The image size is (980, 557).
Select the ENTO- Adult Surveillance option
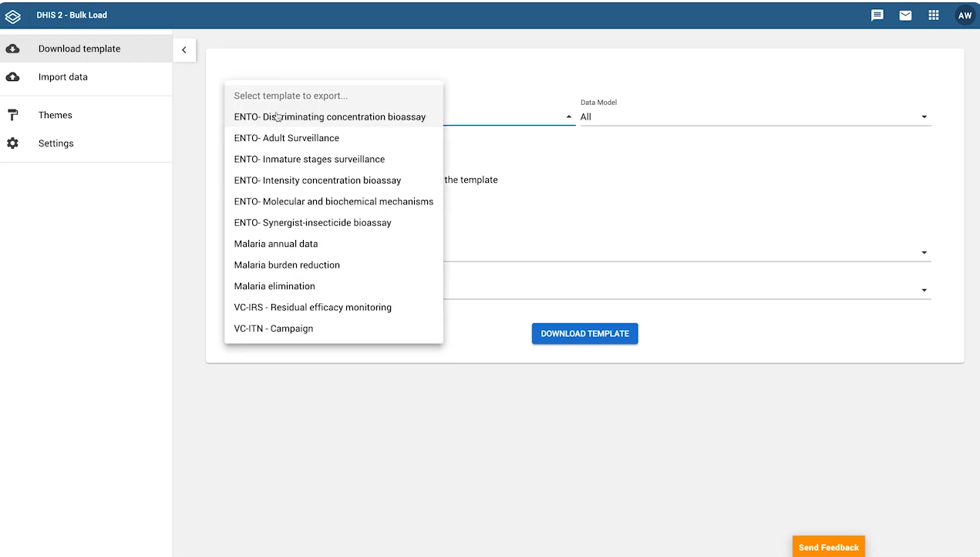[286, 137]
